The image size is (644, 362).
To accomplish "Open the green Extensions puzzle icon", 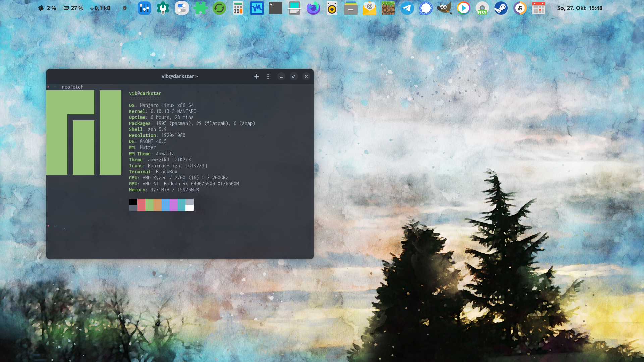I will (200, 8).
